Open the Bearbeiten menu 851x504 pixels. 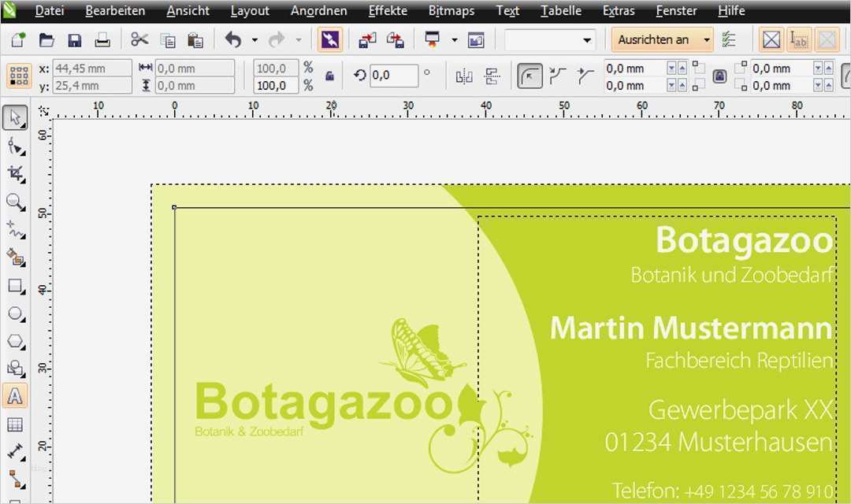tap(115, 10)
